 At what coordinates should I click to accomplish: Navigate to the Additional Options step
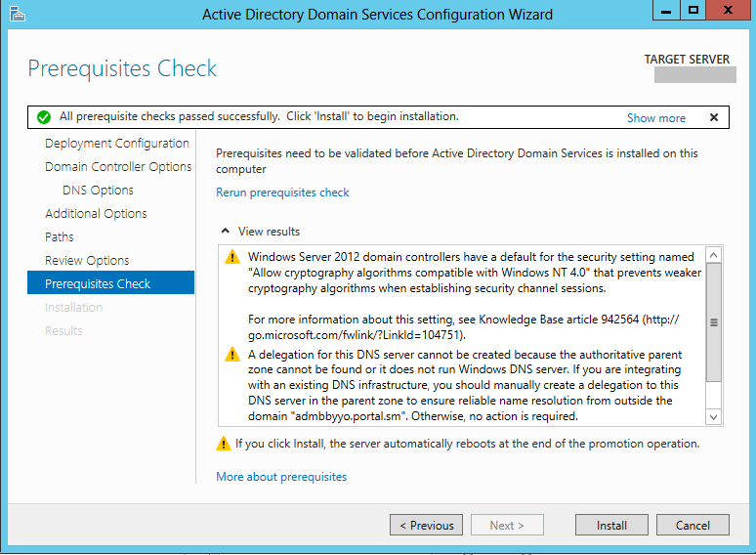(96, 214)
